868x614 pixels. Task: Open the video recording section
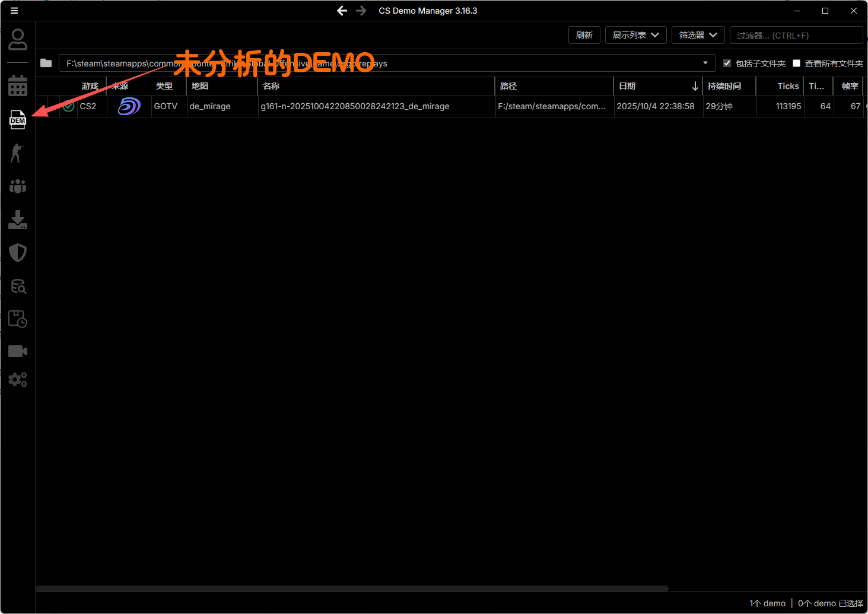pyautogui.click(x=18, y=351)
